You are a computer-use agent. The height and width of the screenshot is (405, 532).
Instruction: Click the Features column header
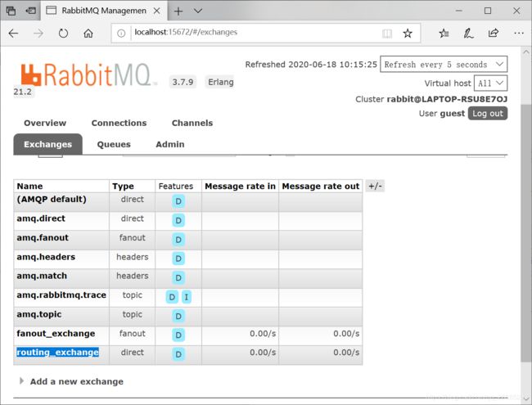(175, 187)
